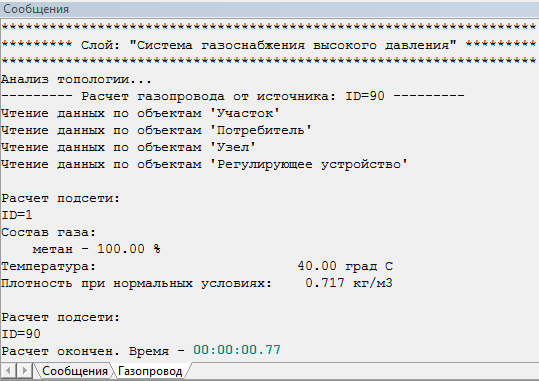Click the tab scroll left arrow
The width and height of the screenshot is (539, 381).
tap(8, 371)
